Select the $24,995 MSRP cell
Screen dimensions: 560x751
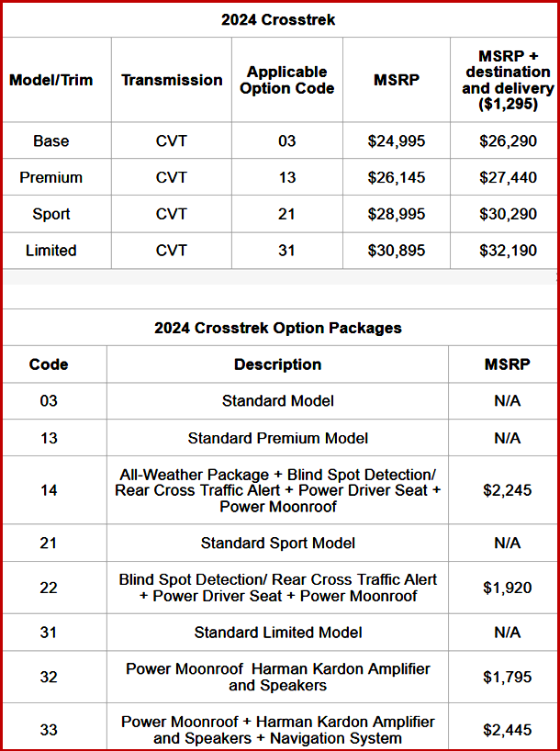coord(397,141)
